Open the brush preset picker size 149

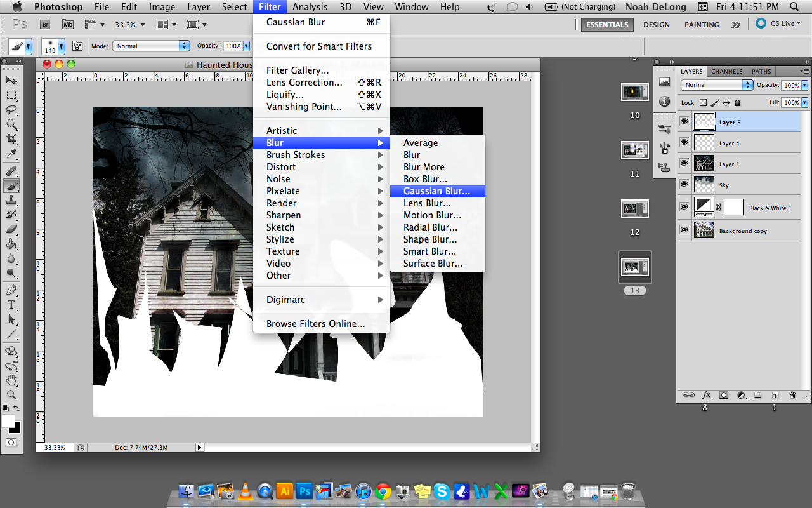pyautogui.click(x=53, y=46)
